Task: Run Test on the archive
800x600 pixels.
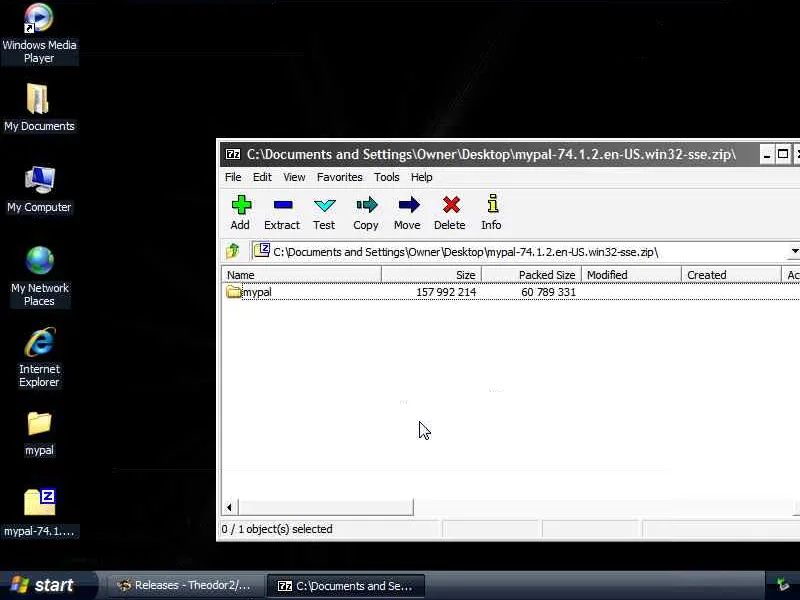Action: [x=324, y=213]
